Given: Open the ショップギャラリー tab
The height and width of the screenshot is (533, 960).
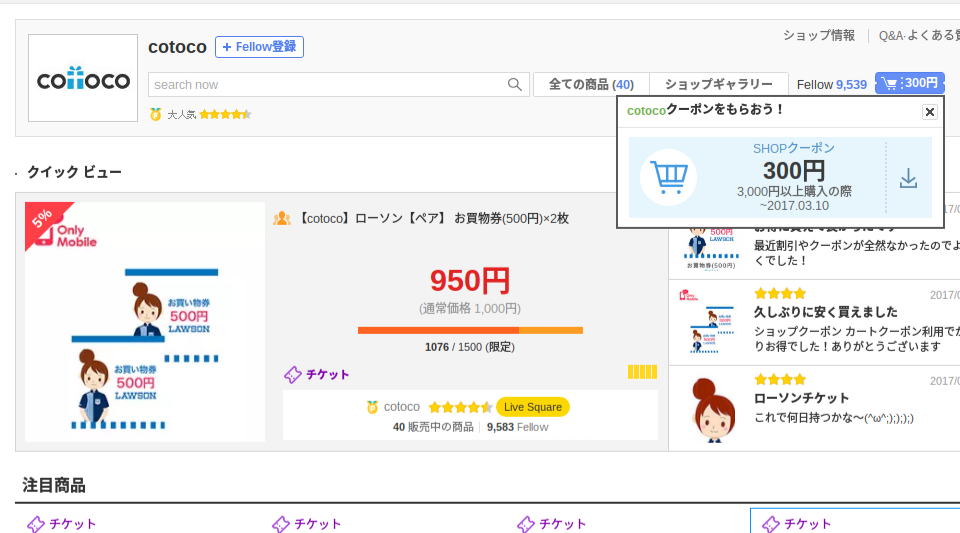Looking at the screenshot, I should click(x=718, y=84).
